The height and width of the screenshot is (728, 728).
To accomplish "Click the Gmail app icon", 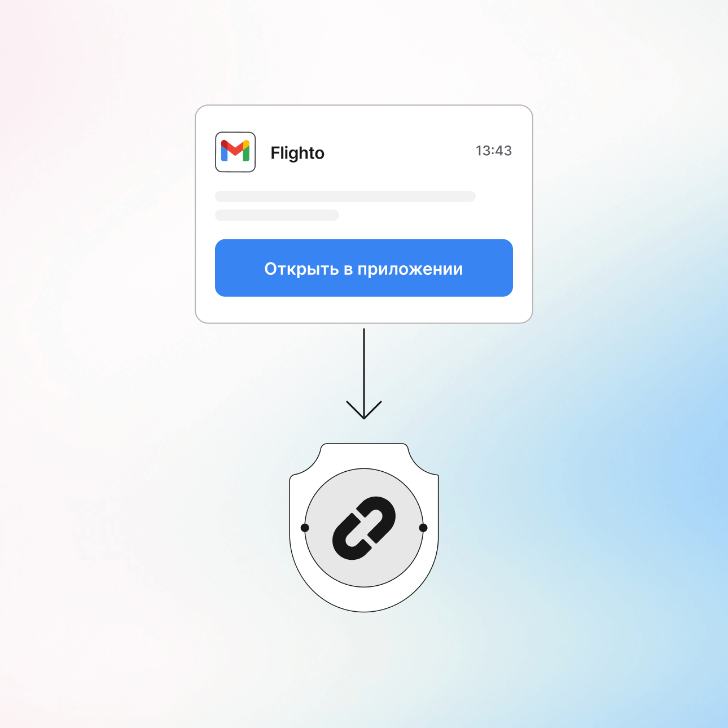I will pyautogui.click(x=235, y=152).
